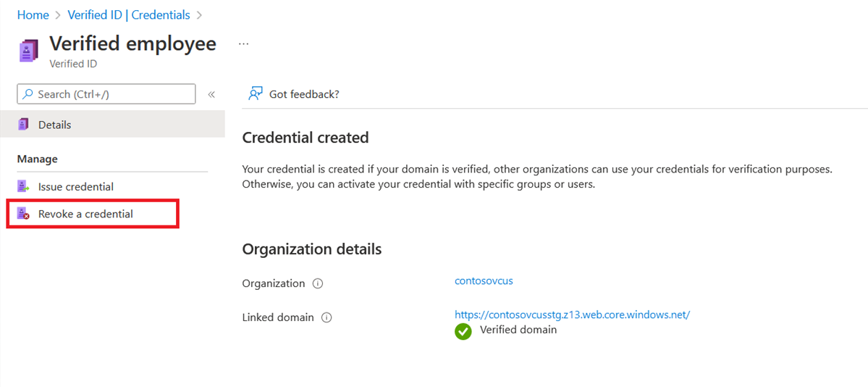Click the feedback person icon
Image resolution: width=868 pixels, height=387 pixels.
256,93
